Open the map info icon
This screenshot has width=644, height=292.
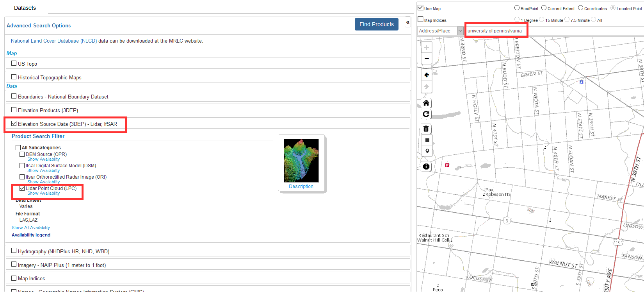pos(426,167)
